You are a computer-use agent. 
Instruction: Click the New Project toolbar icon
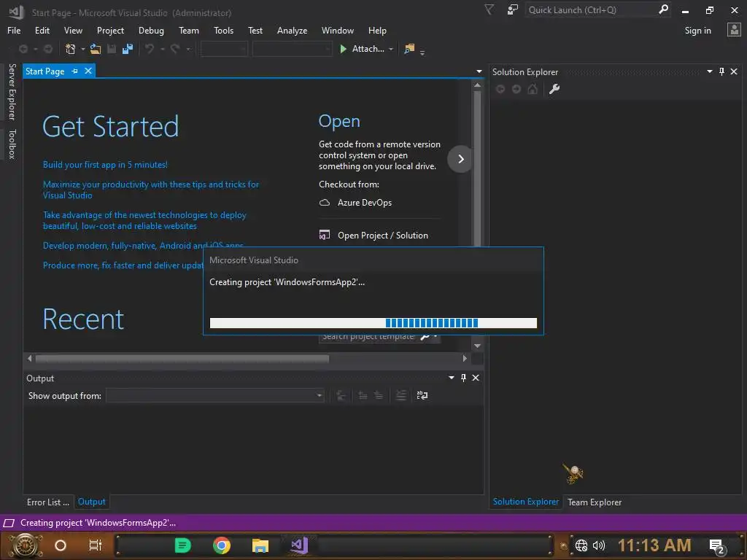[x=71, y=49]
